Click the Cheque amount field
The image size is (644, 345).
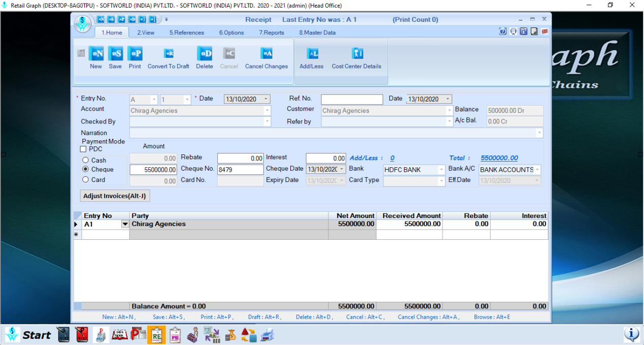click(154, 170)
